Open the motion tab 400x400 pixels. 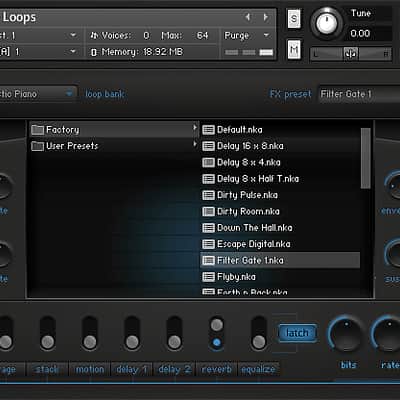coord(89,369)
